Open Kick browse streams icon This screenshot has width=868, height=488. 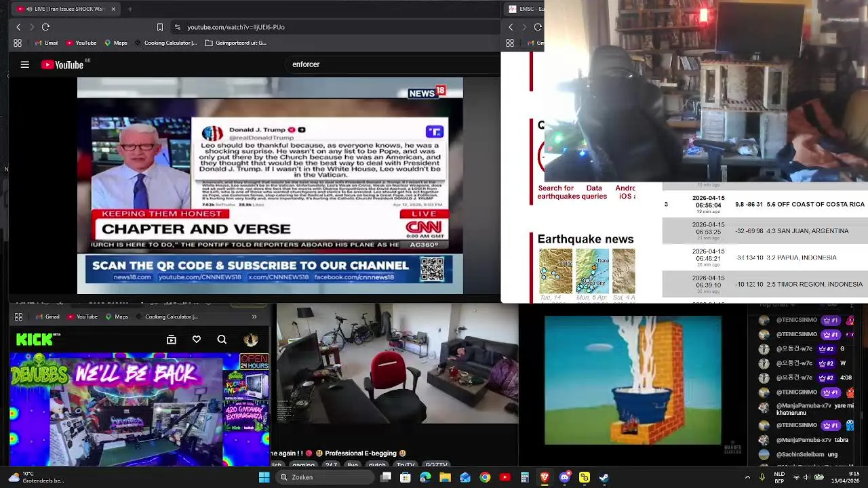172,340
